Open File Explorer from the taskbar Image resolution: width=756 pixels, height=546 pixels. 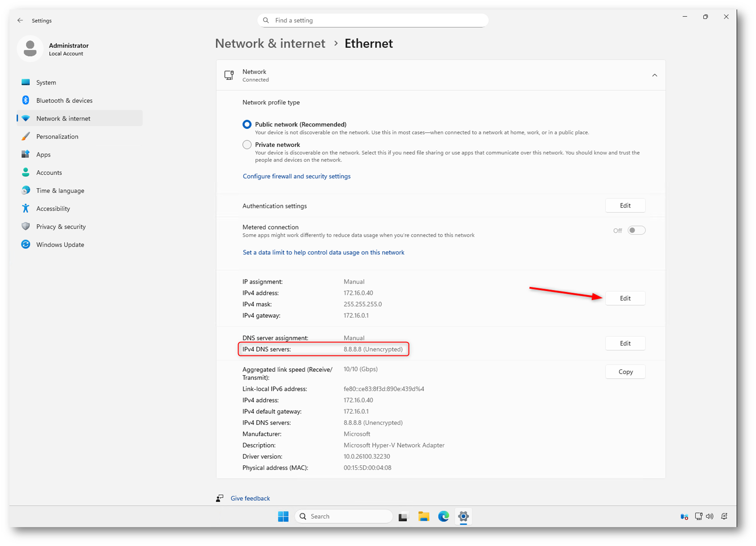pos(423,516)
